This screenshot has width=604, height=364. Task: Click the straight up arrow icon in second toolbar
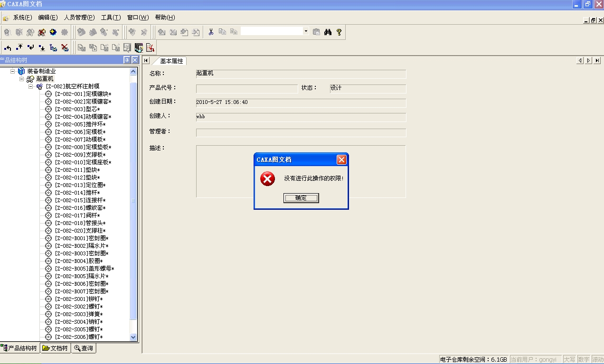point(19,47)
